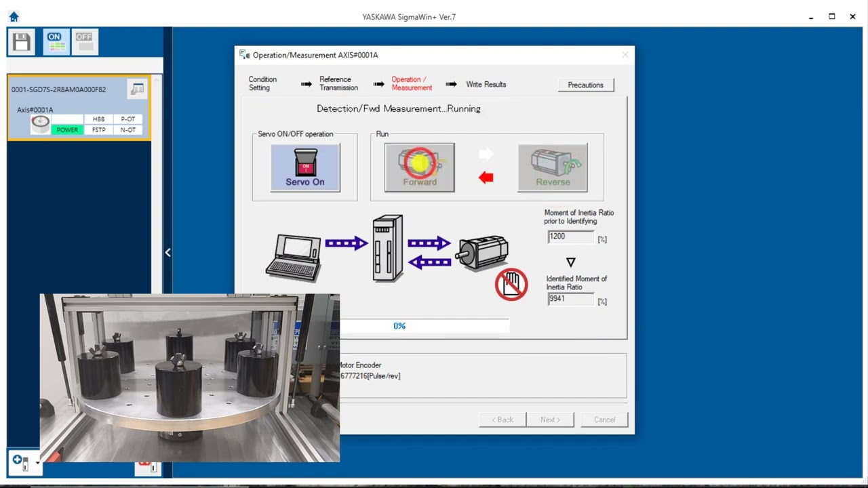Screen dimensions: 868x488
Task: Activate the OFF monitor display button
Action: click(85, 42)
